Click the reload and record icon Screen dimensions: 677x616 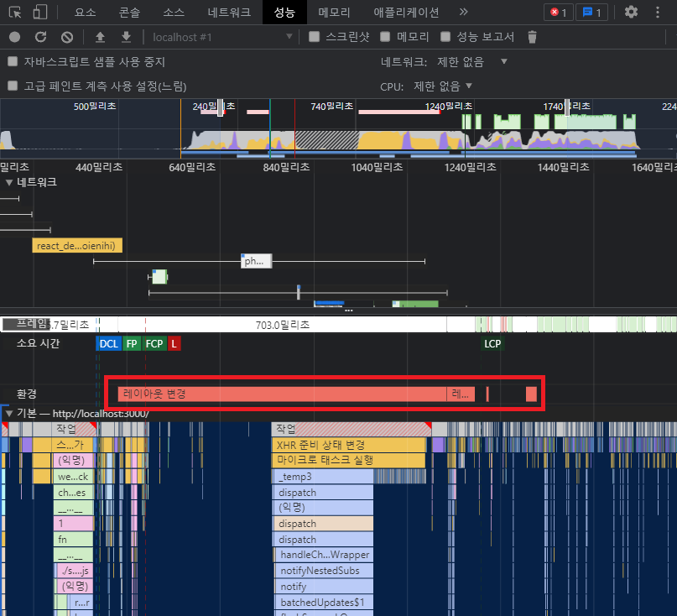[x=40, y=37]
